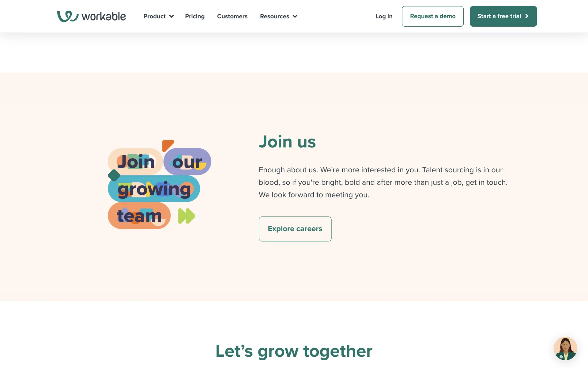The image size is (588, 368).
Task: Click the 'growing' pill illustration
Action: (x=154, y=189)
